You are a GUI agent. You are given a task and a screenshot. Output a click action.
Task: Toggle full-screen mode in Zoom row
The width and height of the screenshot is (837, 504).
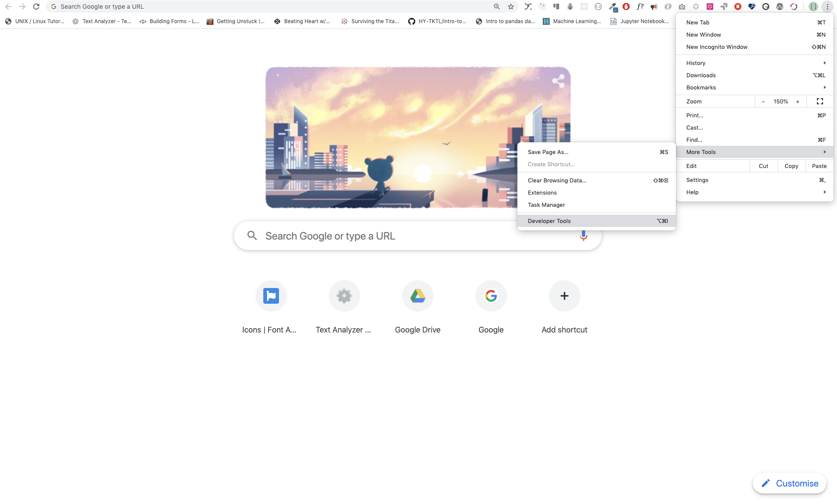(x=820, y=101)
